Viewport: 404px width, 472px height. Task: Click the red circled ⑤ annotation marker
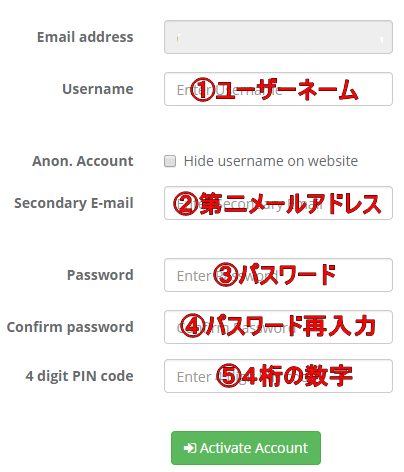[x=228, y=376]
